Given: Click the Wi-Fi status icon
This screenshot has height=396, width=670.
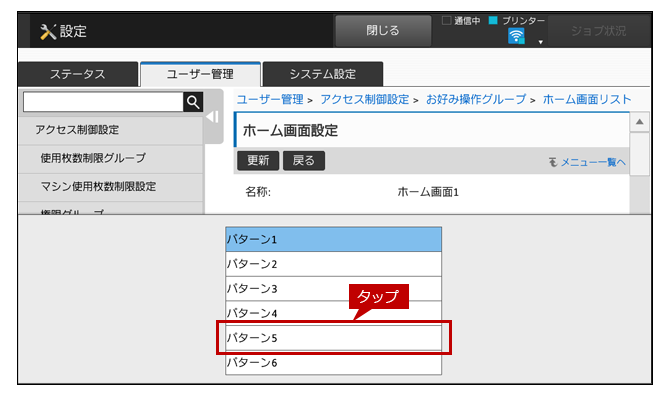Looking at the screenshot, I should tap(516, 36).
